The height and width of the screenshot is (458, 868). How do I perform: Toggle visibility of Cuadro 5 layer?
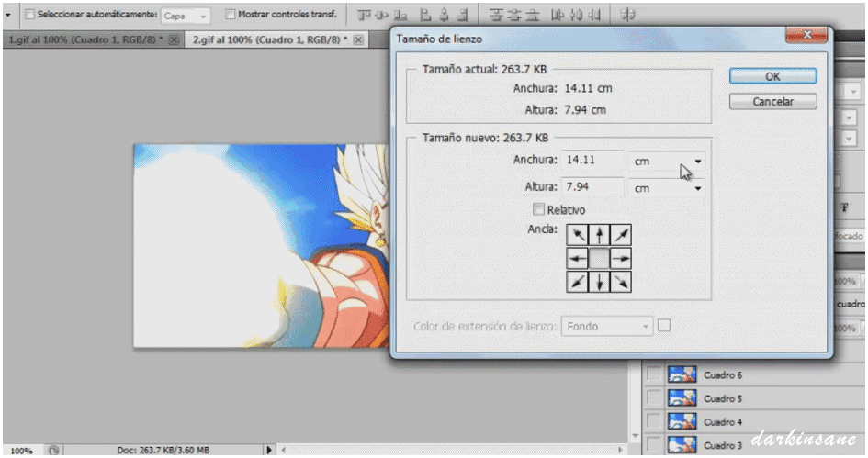[x=653, y=398]
